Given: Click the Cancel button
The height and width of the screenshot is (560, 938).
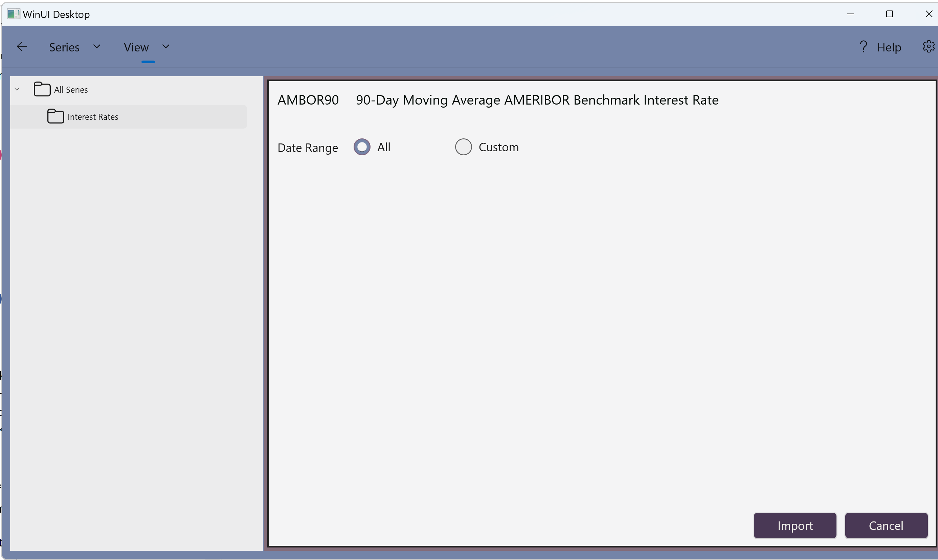Looking at the screenshot, I should 886,525.
